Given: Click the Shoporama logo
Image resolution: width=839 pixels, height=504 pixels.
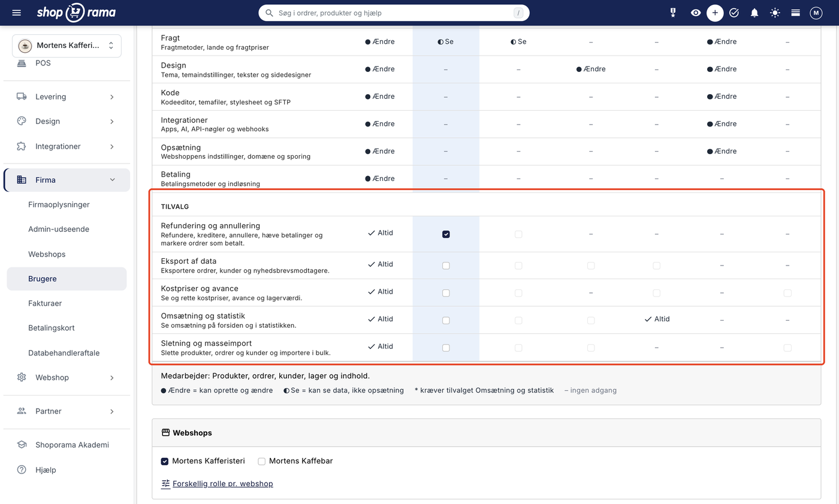Looking at the screenshot, I should (x=76, y=13).
